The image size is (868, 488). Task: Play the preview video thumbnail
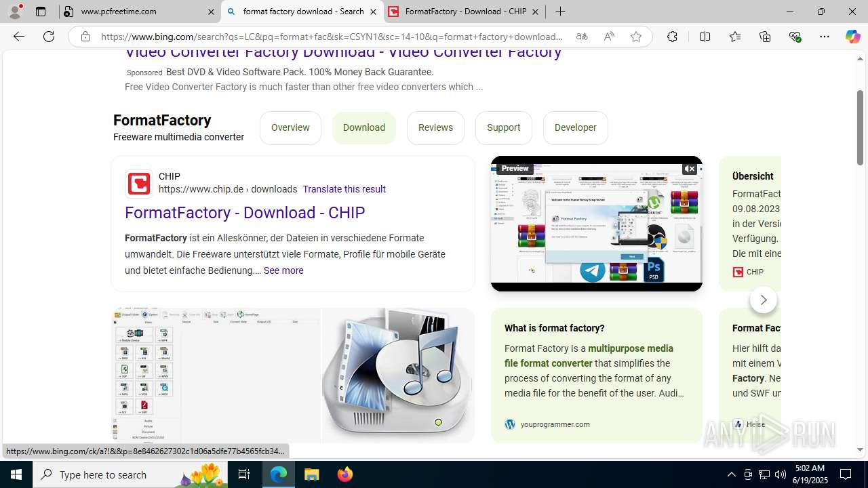coord(597,224)
